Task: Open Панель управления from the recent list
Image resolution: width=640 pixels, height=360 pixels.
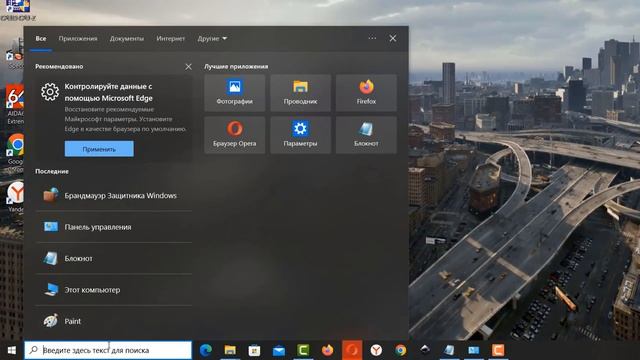Action: [x=113, y=227]
